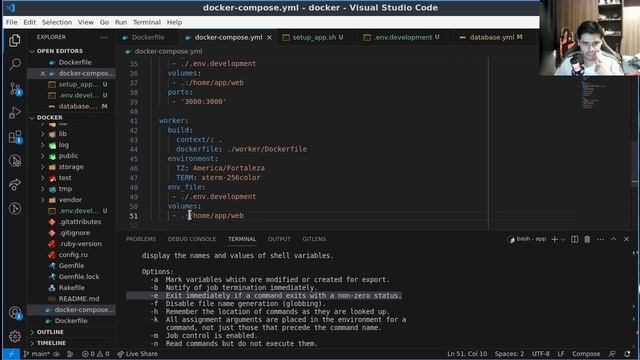Open the Manage gear icon
640x360 pixels.
[15, 336]
